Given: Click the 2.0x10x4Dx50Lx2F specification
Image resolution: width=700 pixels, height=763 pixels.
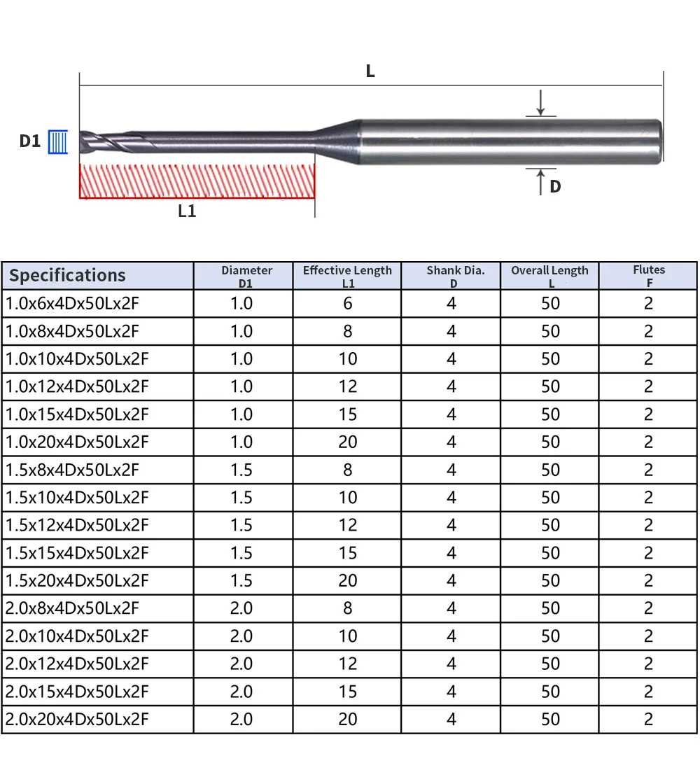Looking at the screenshot, I should (x=77, y=636).
